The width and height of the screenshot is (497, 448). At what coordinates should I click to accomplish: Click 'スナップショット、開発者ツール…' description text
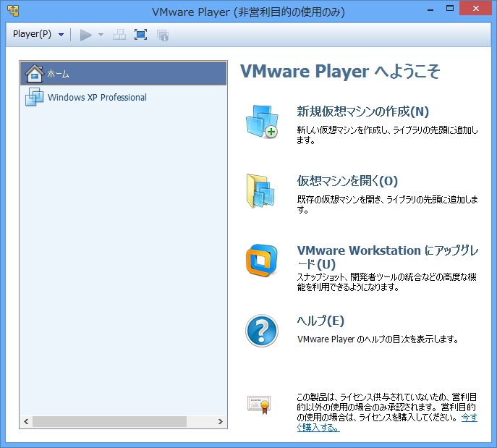point(386,282)
